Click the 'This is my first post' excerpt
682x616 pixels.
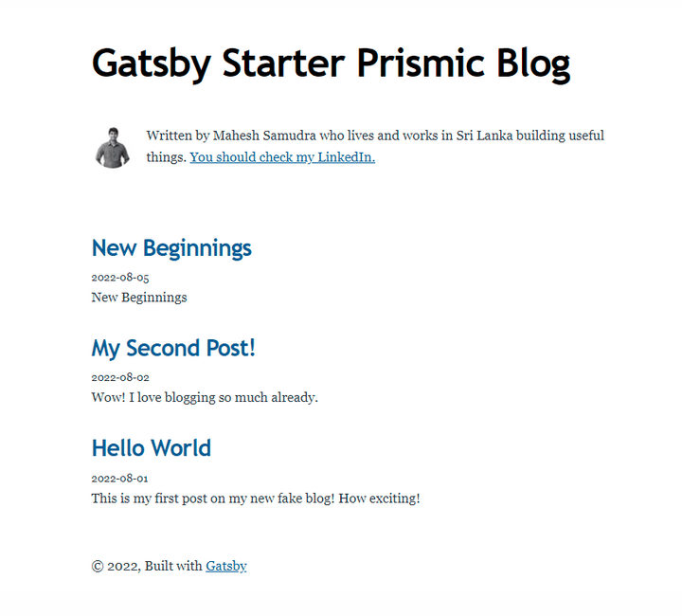click(x=256, y=498)
